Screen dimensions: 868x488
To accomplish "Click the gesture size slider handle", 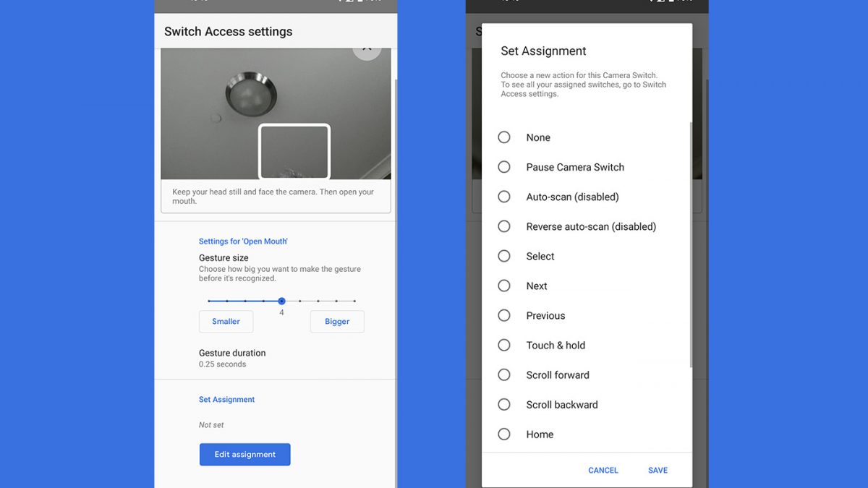I will [x=281, y=301].
